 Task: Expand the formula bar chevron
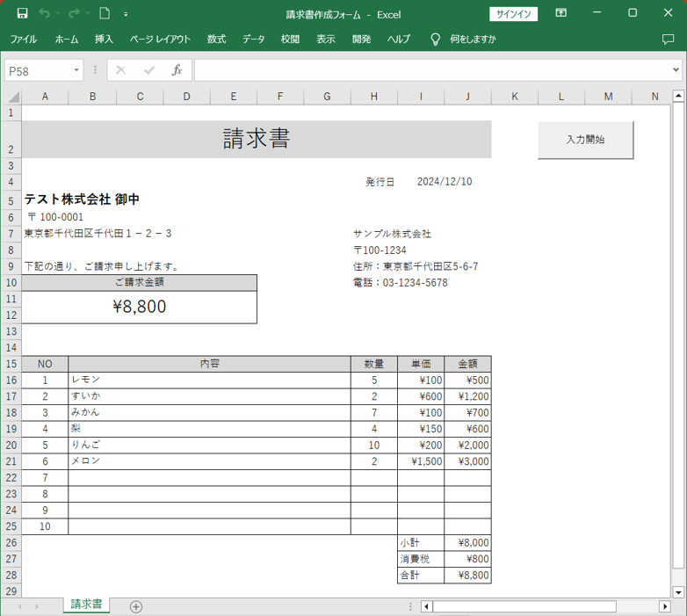tap(676, 70)
